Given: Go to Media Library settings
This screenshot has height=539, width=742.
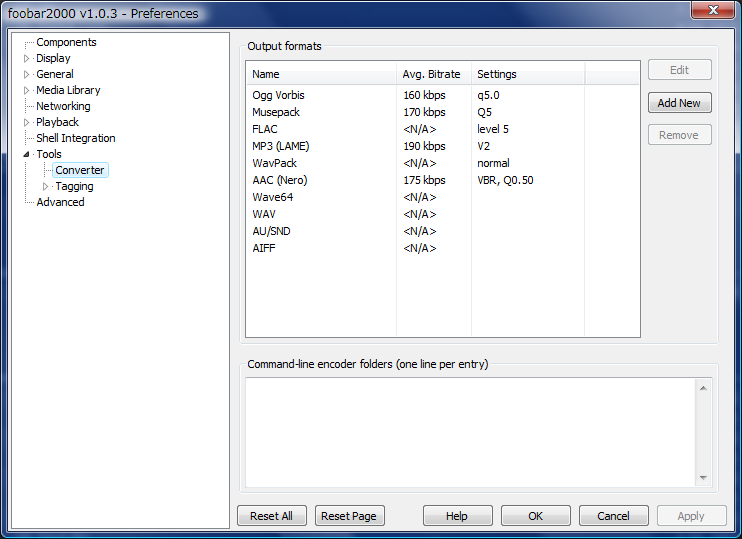Looking at the screenshot, I should pos(68,90).
